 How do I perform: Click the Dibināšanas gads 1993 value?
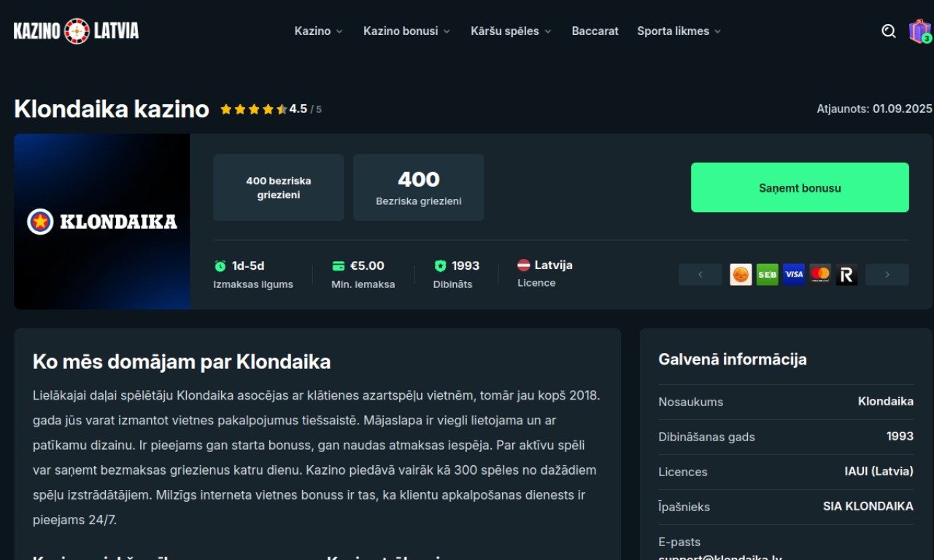900,436
